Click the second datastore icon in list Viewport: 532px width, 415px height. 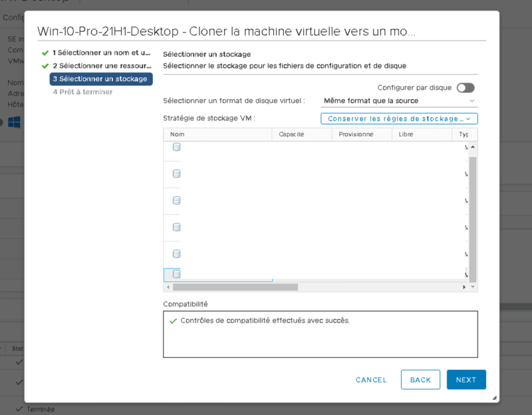177,174
